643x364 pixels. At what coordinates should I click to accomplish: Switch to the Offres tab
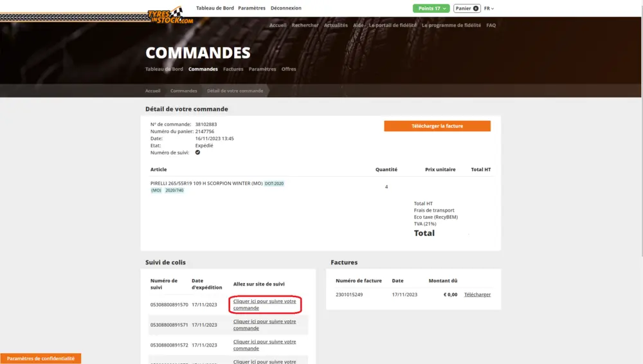coord(289,69)
